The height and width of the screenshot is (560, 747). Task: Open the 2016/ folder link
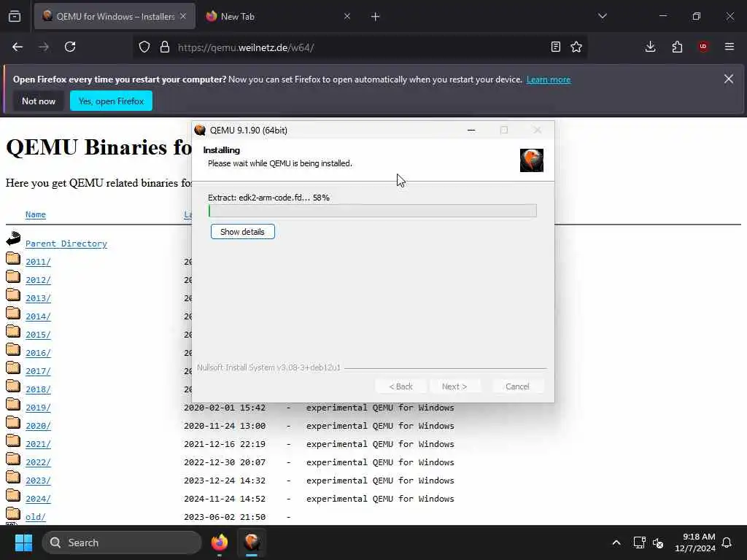tap(38, 353)
